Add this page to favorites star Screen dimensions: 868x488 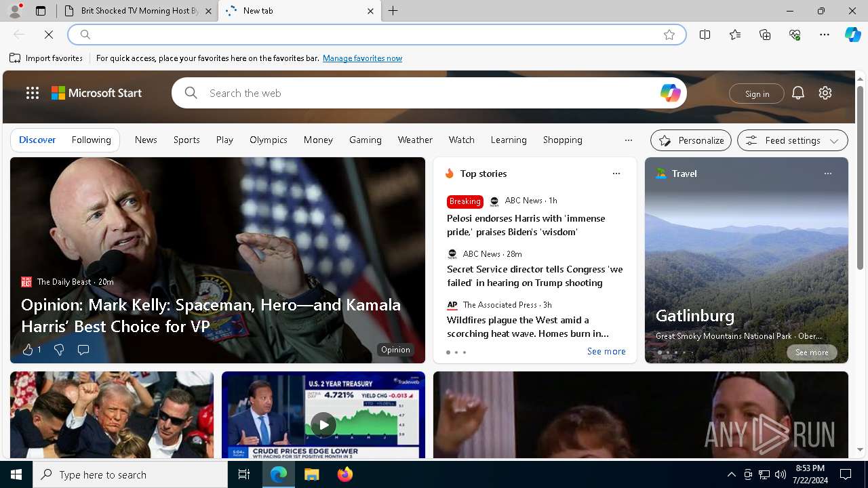(x=669, y=35)
